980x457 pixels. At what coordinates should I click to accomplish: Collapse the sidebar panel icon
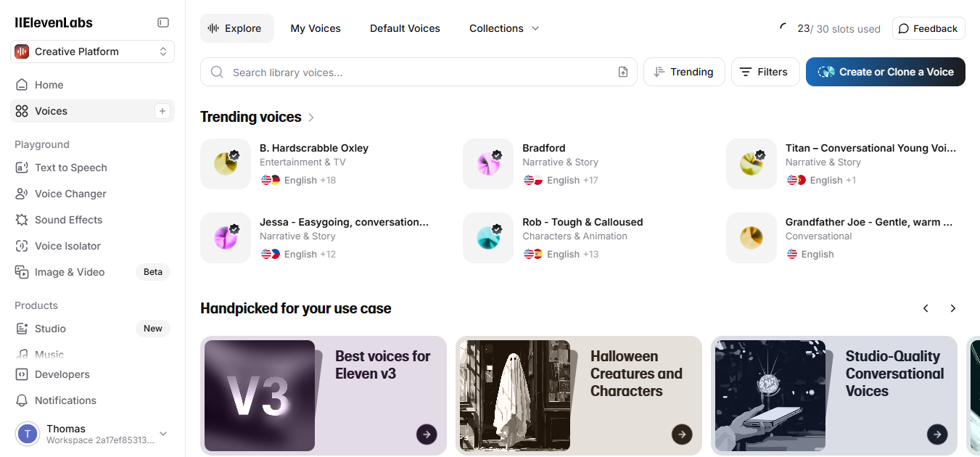pos(163,22)
